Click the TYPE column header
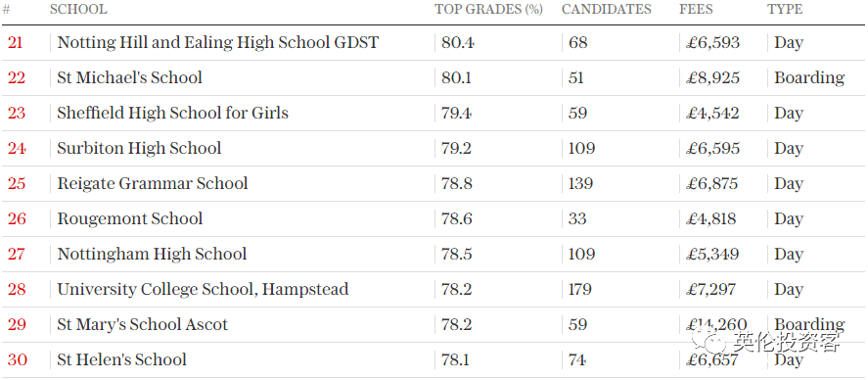The image size is (868, 380). 785,10
